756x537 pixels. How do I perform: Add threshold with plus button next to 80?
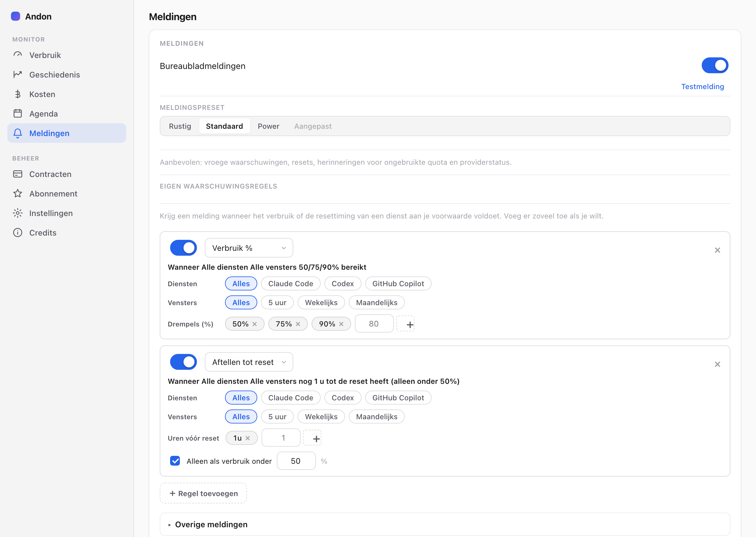[405, 324]
